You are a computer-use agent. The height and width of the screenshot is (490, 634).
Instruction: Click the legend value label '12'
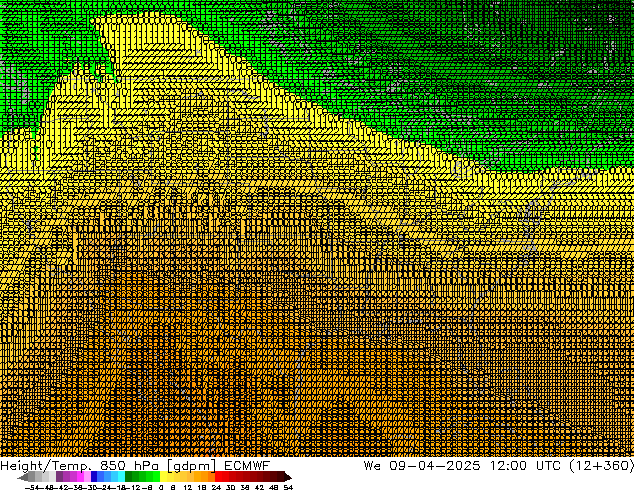pyautogui.click(x=188, y=488)
